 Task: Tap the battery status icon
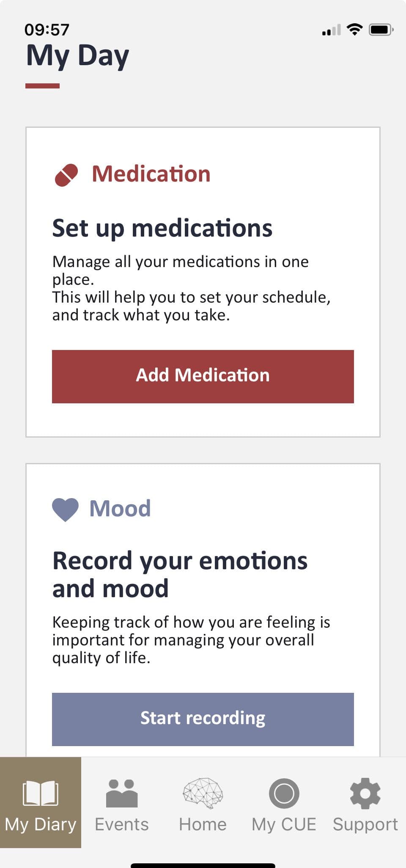click(381, 30)
